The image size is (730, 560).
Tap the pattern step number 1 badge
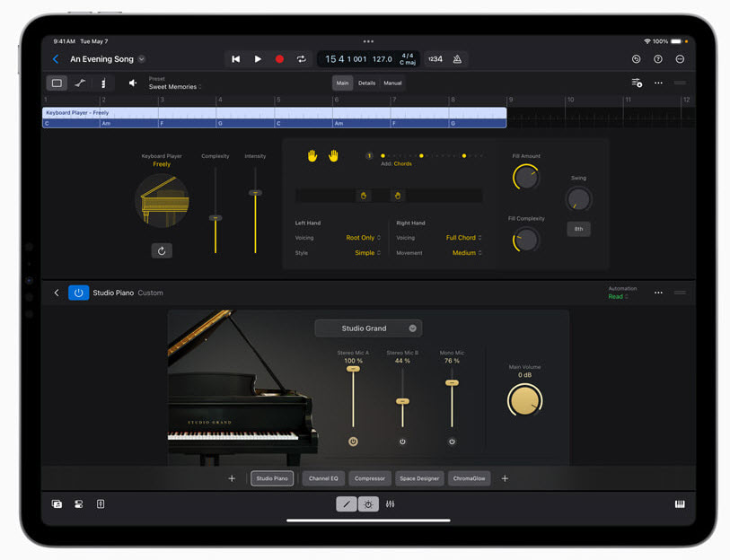click(x=369, y=156)
